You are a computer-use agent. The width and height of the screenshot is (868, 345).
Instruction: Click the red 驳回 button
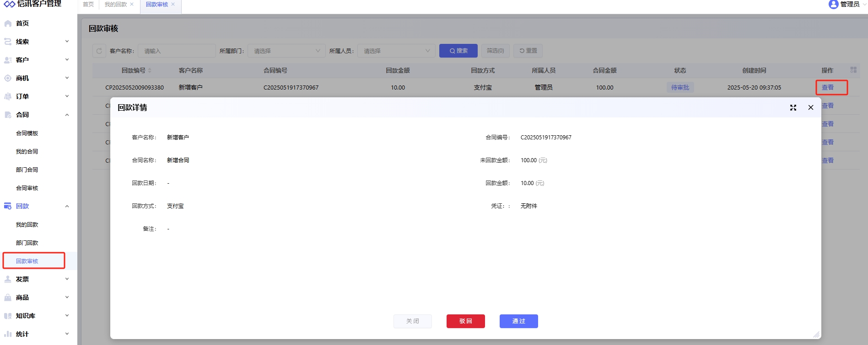(465, 321)
